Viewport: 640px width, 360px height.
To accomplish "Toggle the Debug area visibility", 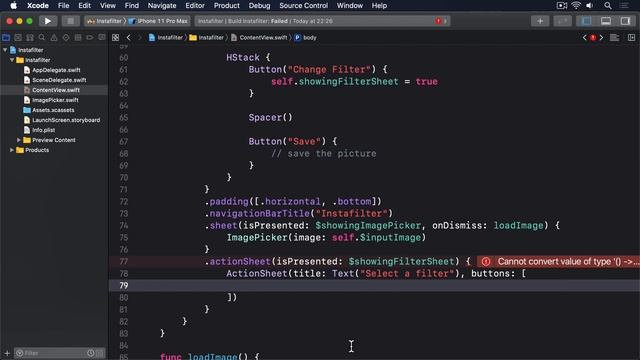I will click(606, 21).
